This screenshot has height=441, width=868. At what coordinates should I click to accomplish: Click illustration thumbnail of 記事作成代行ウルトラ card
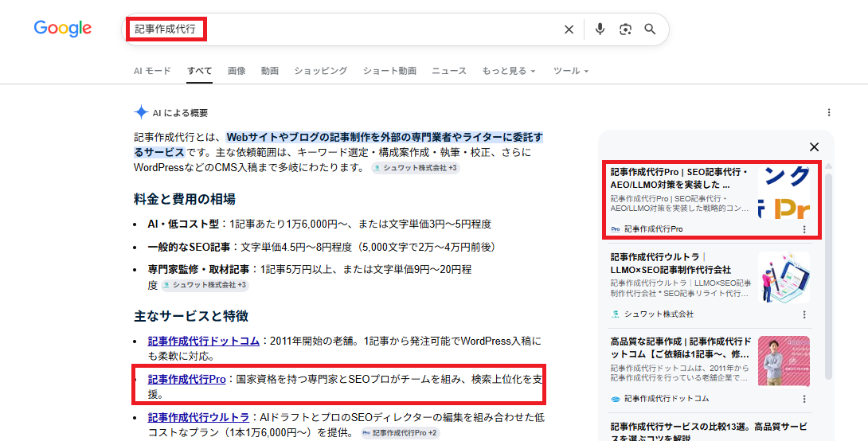[784, 277]
